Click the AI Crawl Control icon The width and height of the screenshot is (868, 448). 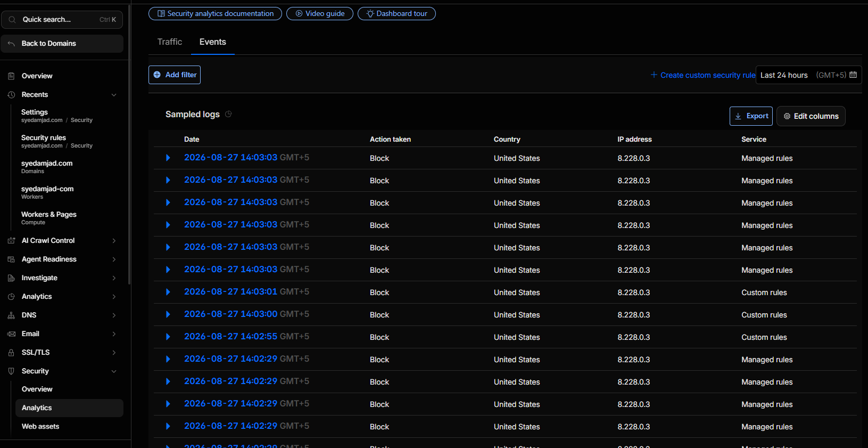[11, 241]
